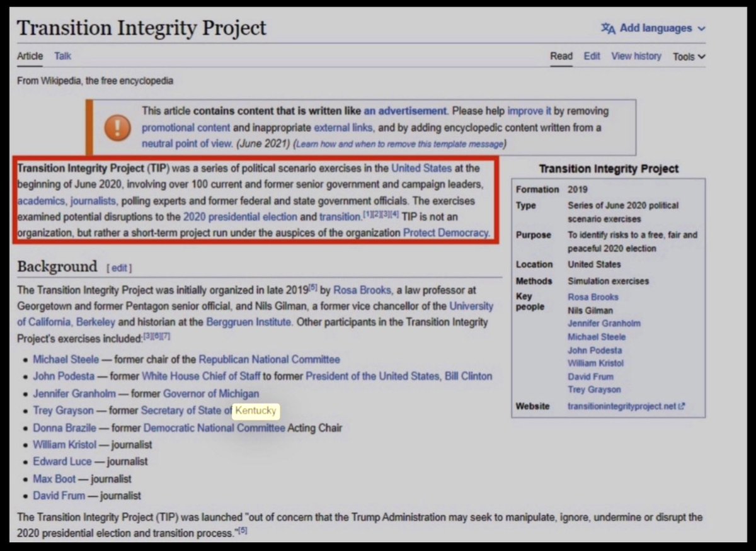The height and width of the screenshot is (551, 756).
Task: Click the Edit tab at top
Action: (x=592, y=56)
